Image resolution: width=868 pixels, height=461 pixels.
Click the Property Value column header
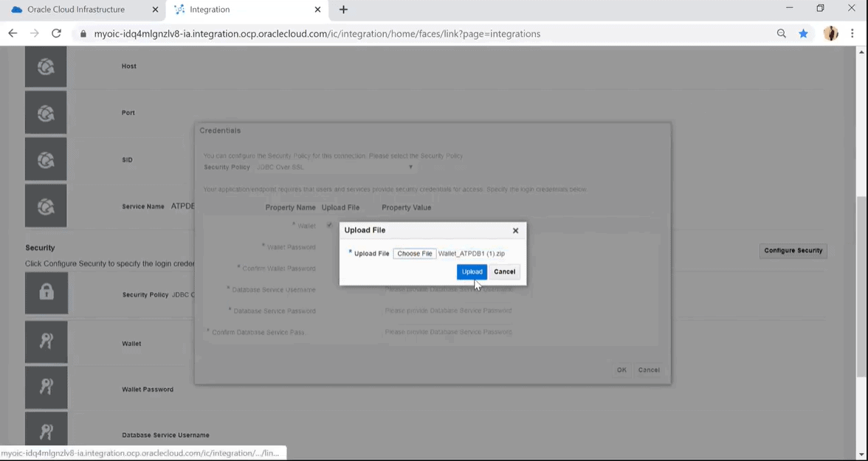(x=406, y=207)
